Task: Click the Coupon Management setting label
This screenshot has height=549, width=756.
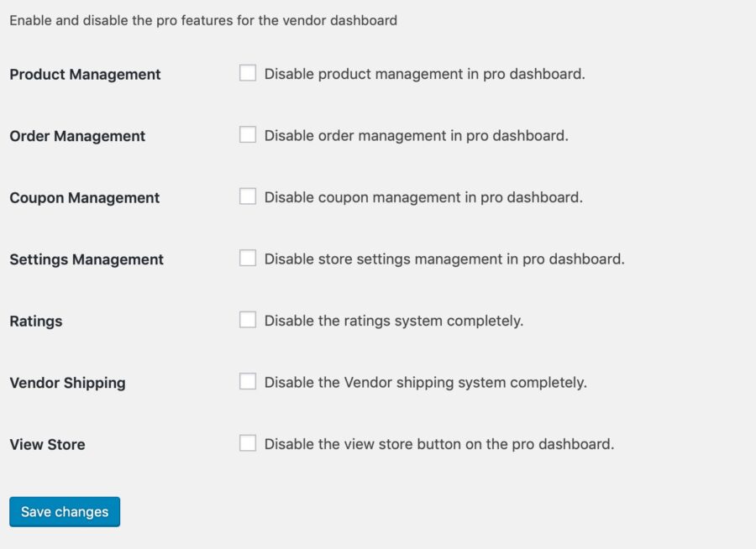Action: pyautogui.click(x=84, y=197)
